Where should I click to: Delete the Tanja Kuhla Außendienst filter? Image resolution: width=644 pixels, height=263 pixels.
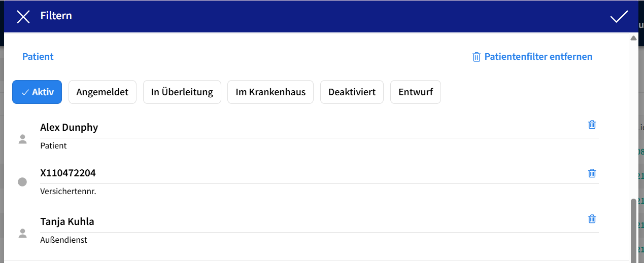coord(592,219)
